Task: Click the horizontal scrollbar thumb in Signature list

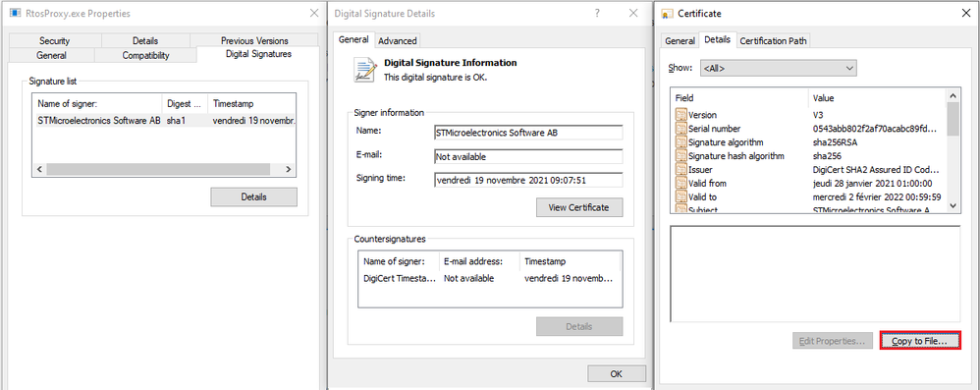Action: [157, 169]
